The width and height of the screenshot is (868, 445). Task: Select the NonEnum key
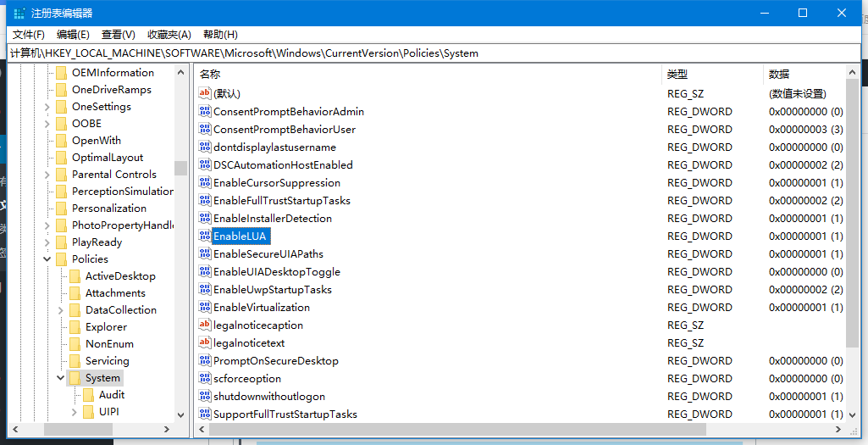tap(109, 343)
